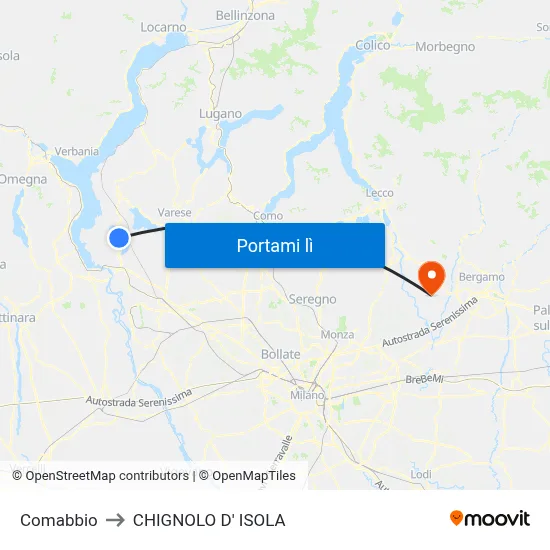Click the arrow between Comabbio and Chignolo
The image size is (550, 550).
[115, 520]
